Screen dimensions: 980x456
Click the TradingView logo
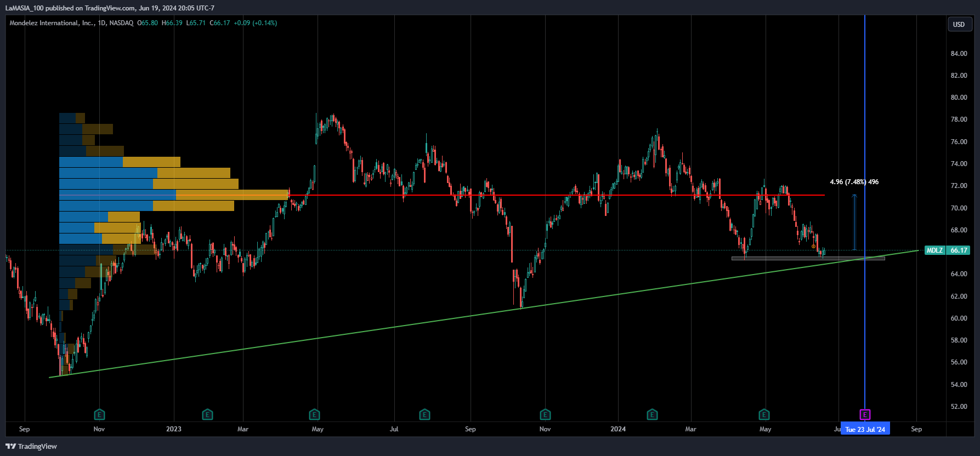[x=31, y=446]
